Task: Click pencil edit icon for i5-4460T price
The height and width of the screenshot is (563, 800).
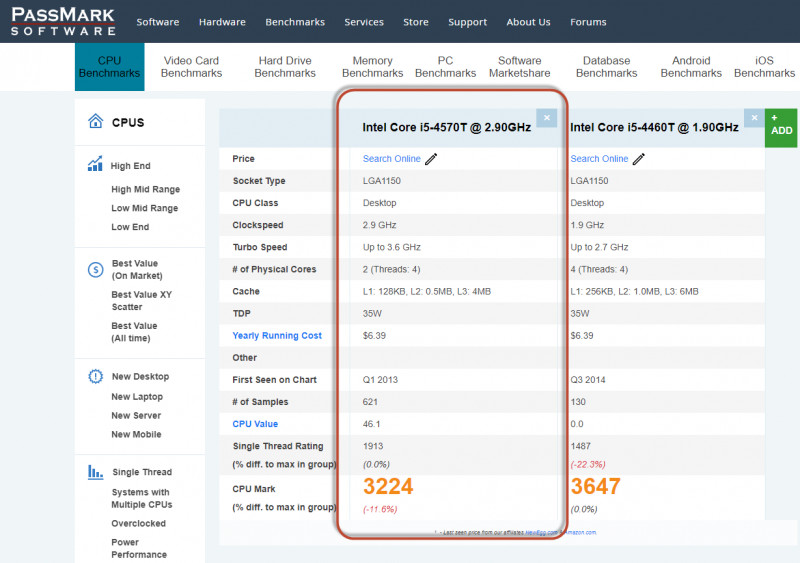Action: (639, 159)
